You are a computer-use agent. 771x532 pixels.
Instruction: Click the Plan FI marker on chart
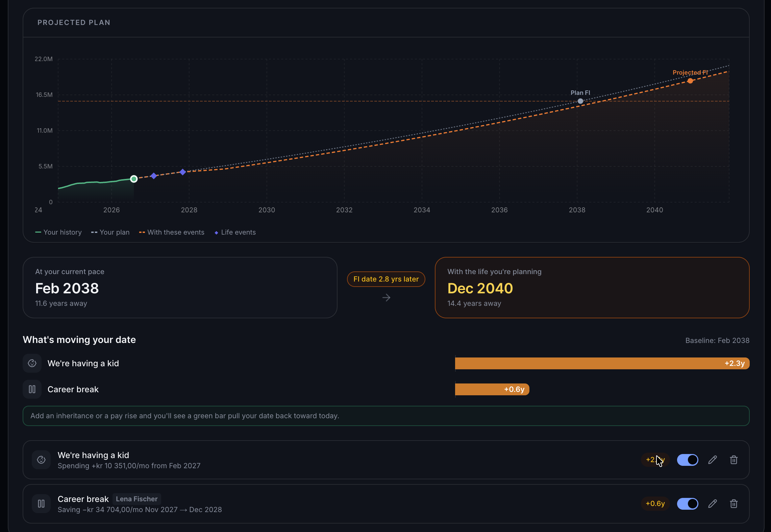click(x=580, y=101)
